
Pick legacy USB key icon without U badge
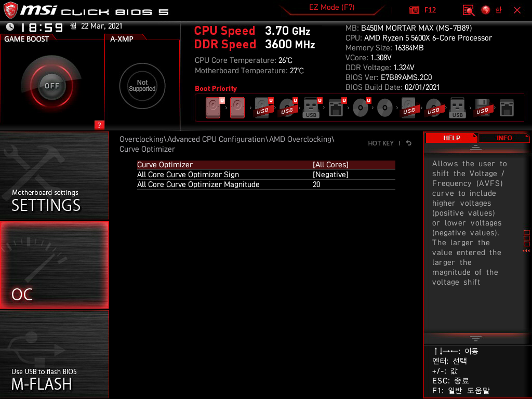458,108
